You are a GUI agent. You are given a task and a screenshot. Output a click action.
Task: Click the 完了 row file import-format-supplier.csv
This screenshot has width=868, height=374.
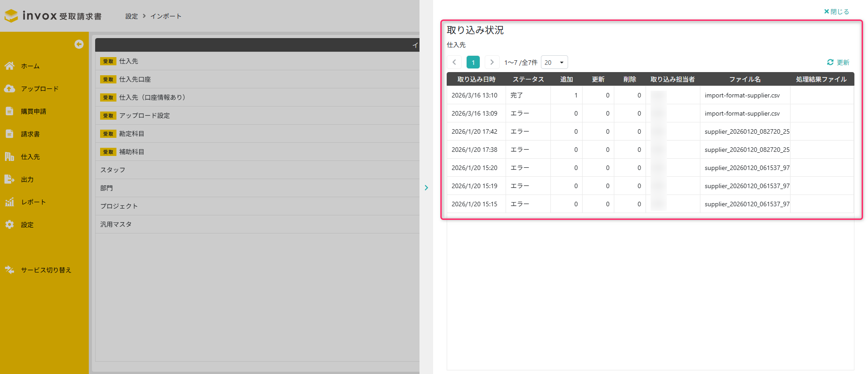(742, 95)
